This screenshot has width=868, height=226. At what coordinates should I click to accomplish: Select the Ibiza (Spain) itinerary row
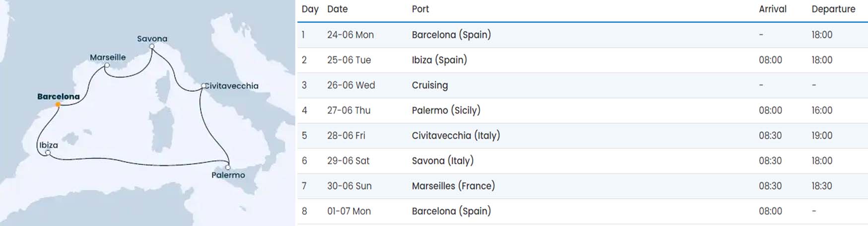tap(583, 60)
